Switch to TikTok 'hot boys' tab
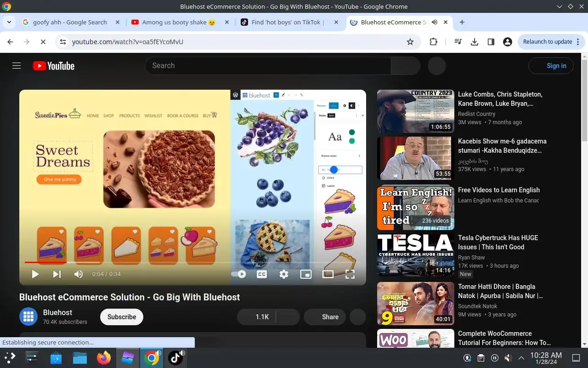The image size is (588, 368). [288, 22]
